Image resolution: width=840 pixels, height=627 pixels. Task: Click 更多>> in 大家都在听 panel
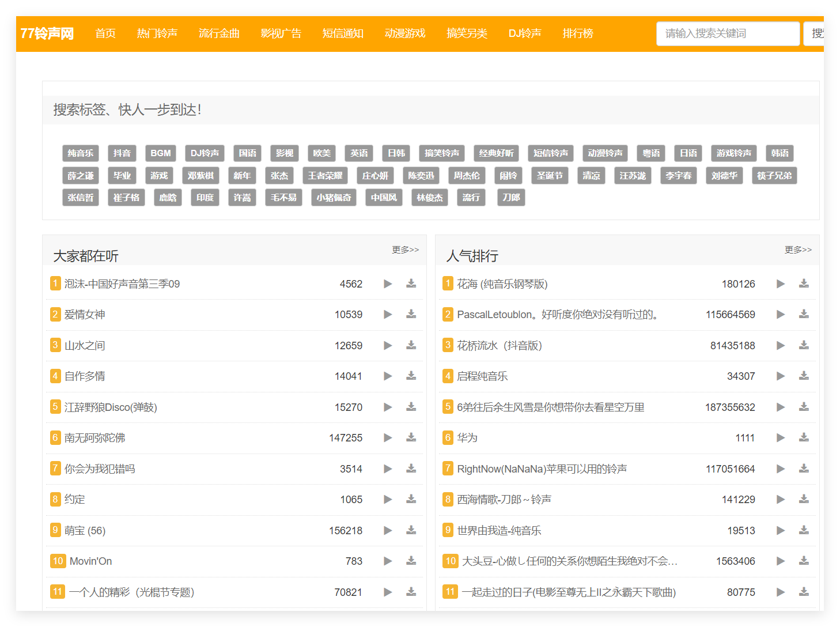[406, 250]
